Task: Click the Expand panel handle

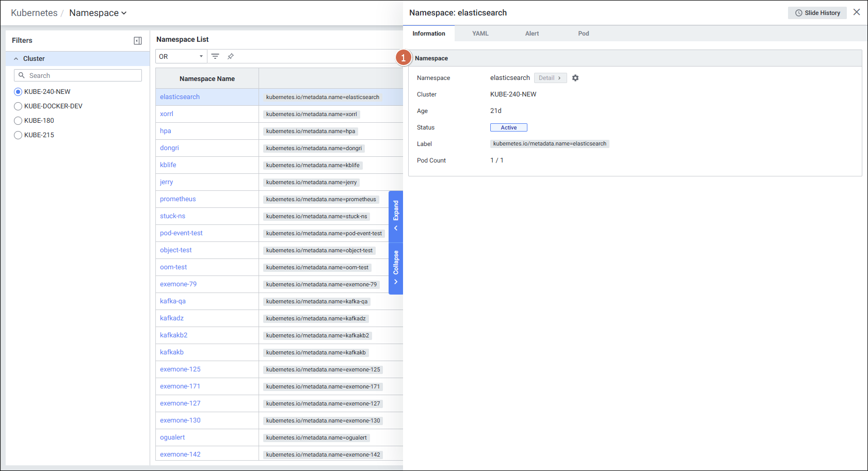Action: click(x=396, y=216)
